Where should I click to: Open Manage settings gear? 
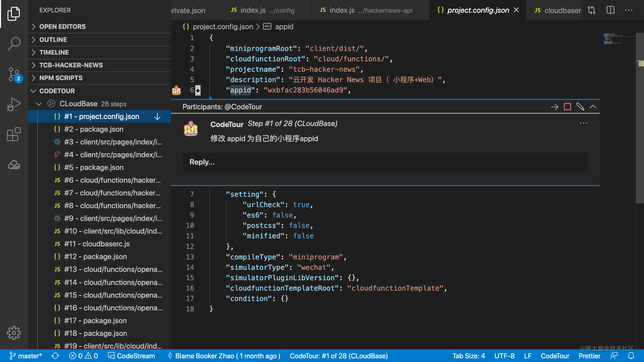(14, 333)
